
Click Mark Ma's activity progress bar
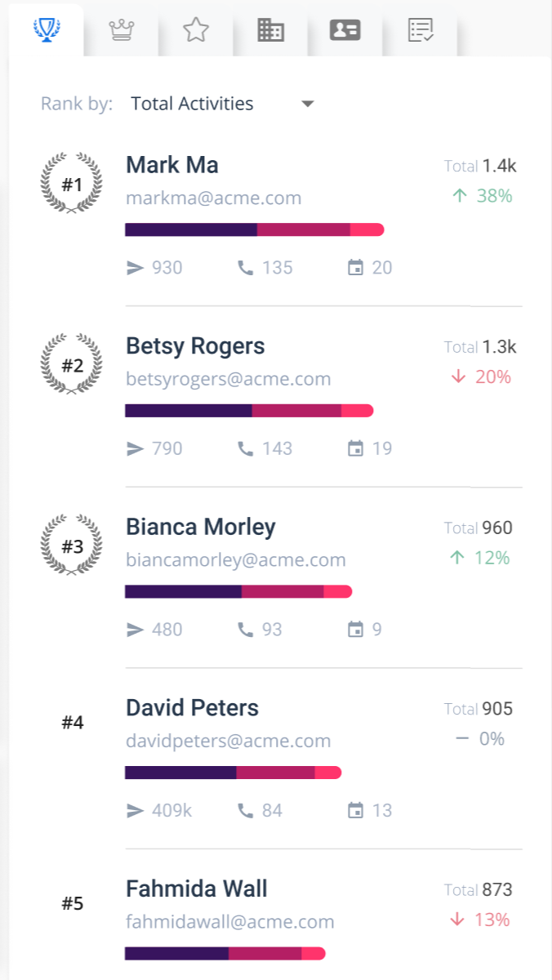[254, 230]
